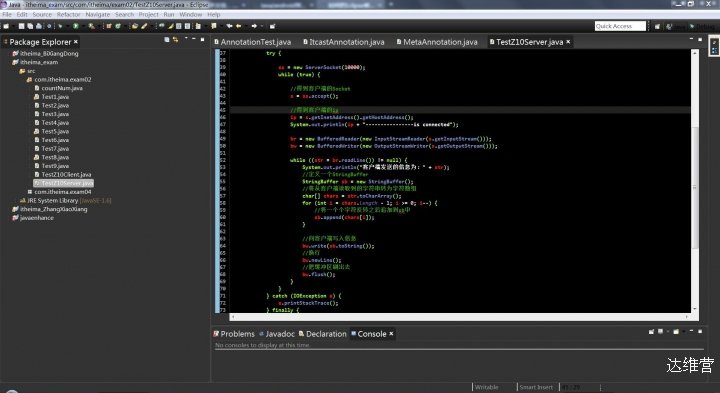This screenshot has width=720, height=393.
Task: Click the Open Perspective icon beside Quick Access
Action: click(657, 27)
